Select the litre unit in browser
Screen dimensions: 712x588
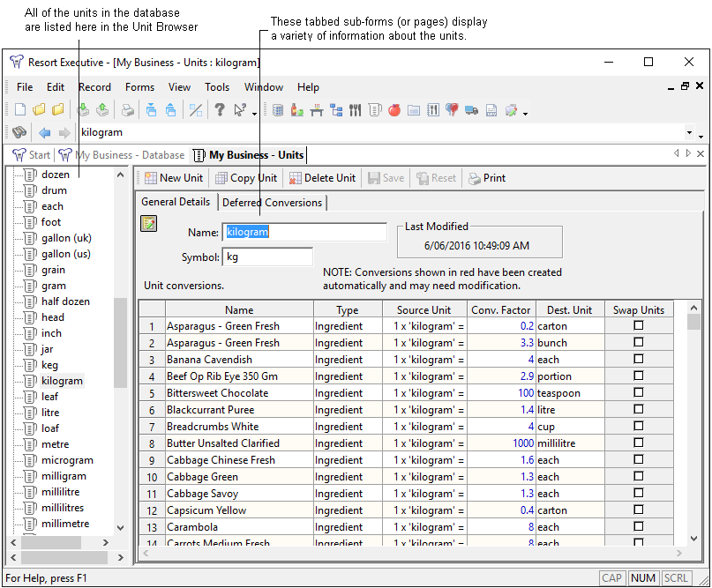click(x=50, y=413)
